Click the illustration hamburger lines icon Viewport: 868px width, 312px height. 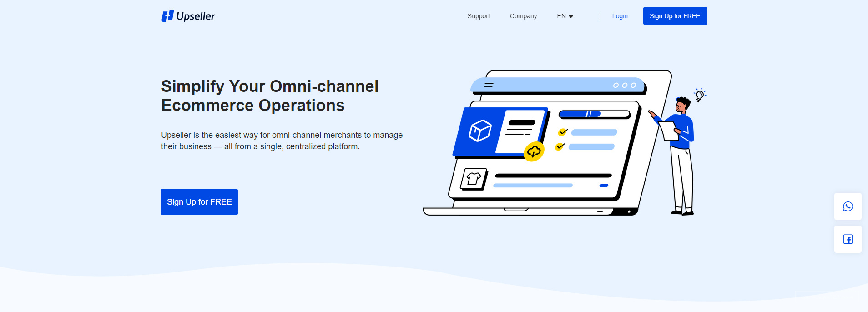[489, 85]
